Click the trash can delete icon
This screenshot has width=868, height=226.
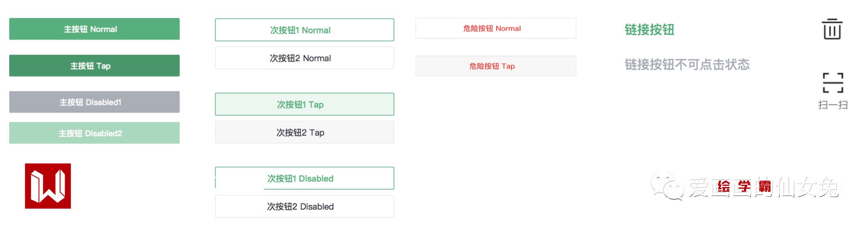[832, 29]
